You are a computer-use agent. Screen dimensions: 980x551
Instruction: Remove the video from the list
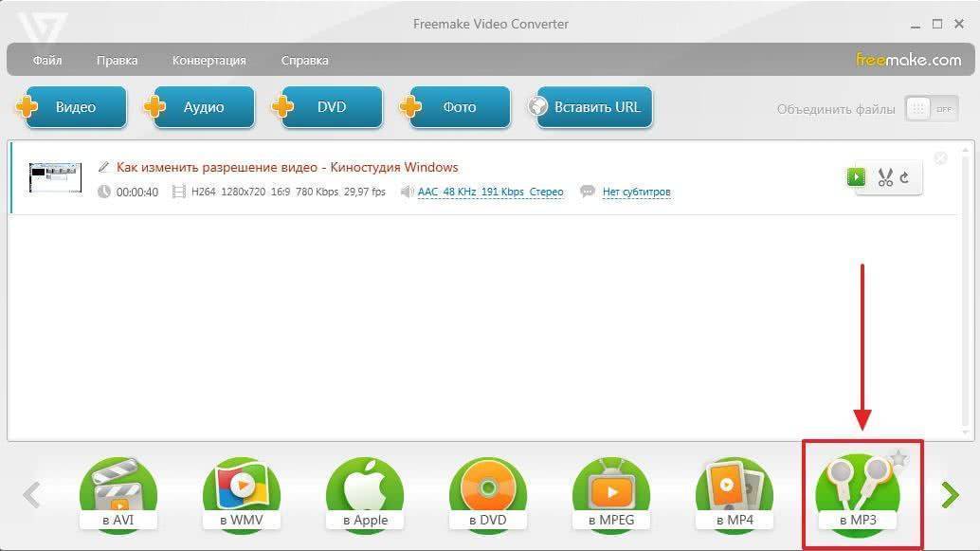940,158
